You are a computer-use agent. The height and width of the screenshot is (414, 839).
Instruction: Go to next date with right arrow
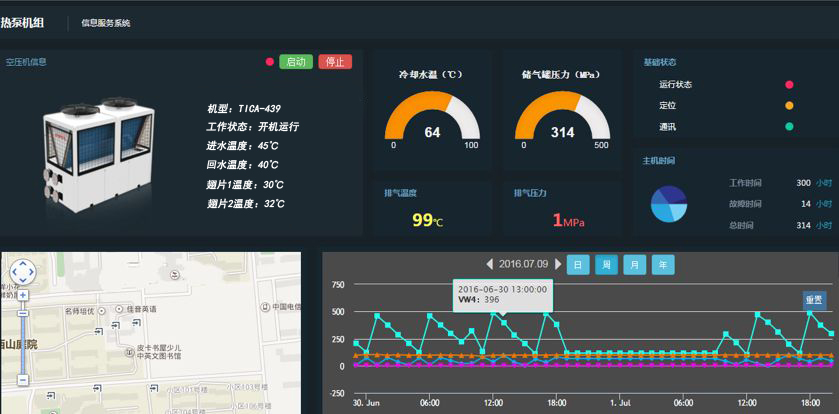(x=558, y=264)
